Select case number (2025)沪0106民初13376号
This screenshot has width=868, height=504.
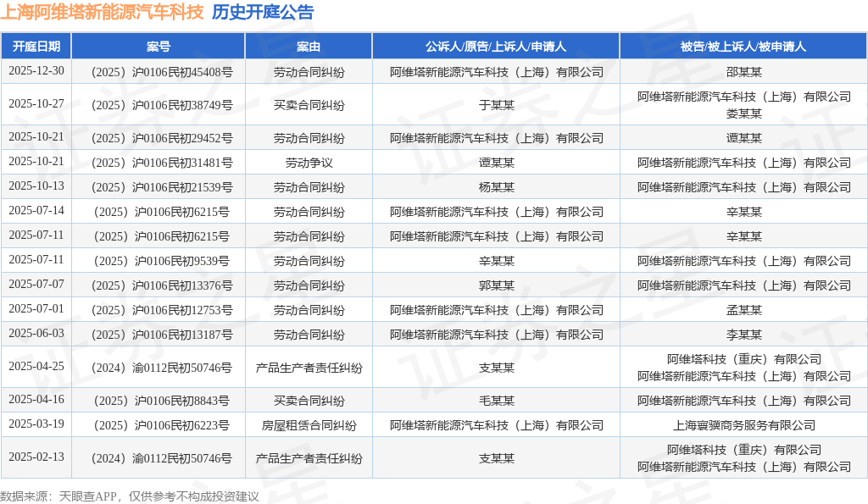pyautogui.click(x=162, y=285)
